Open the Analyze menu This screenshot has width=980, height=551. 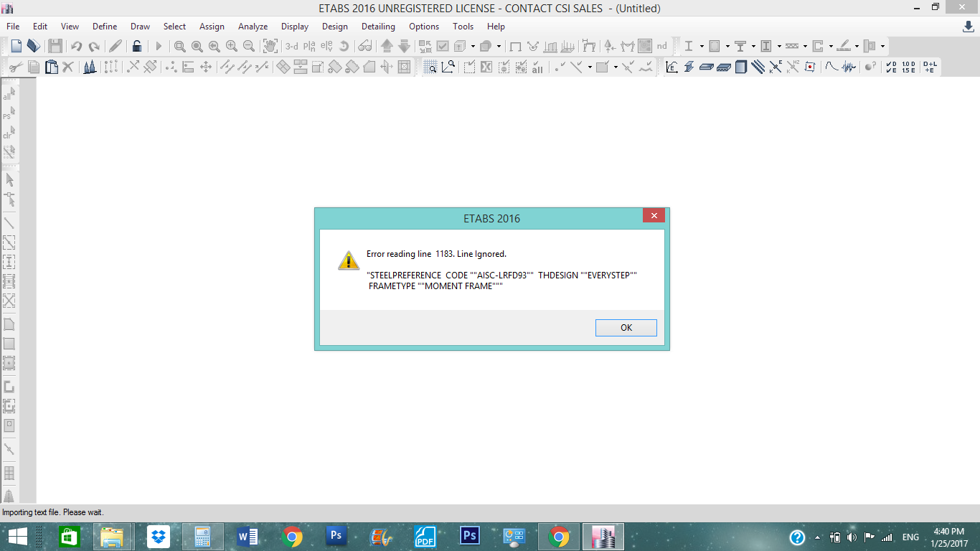tap(253, 27)
